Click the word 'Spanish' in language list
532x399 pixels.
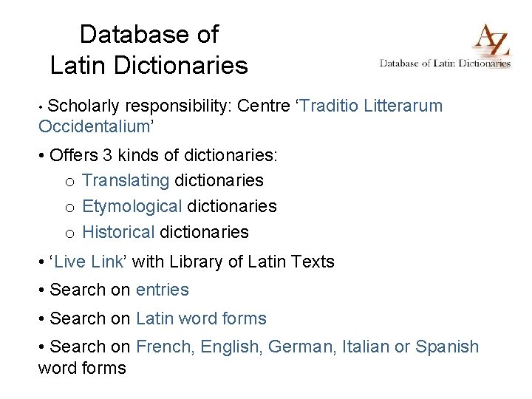point(447,347)
